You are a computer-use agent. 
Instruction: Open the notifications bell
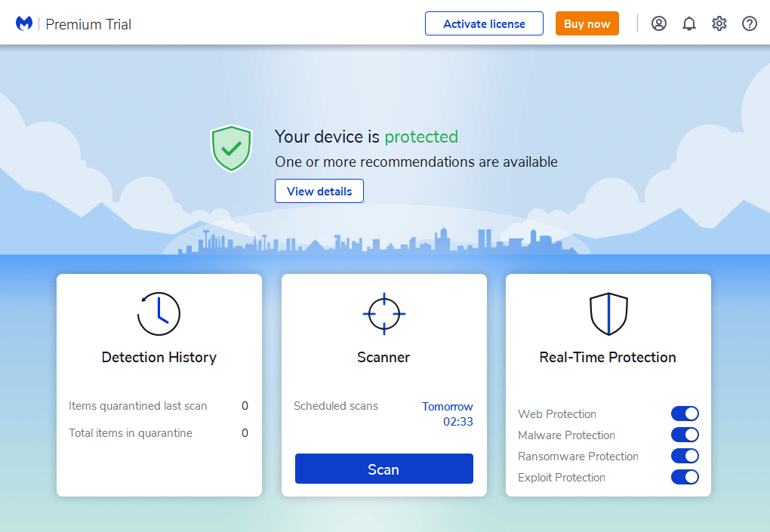pyautogui.click(x=688, y=23)
